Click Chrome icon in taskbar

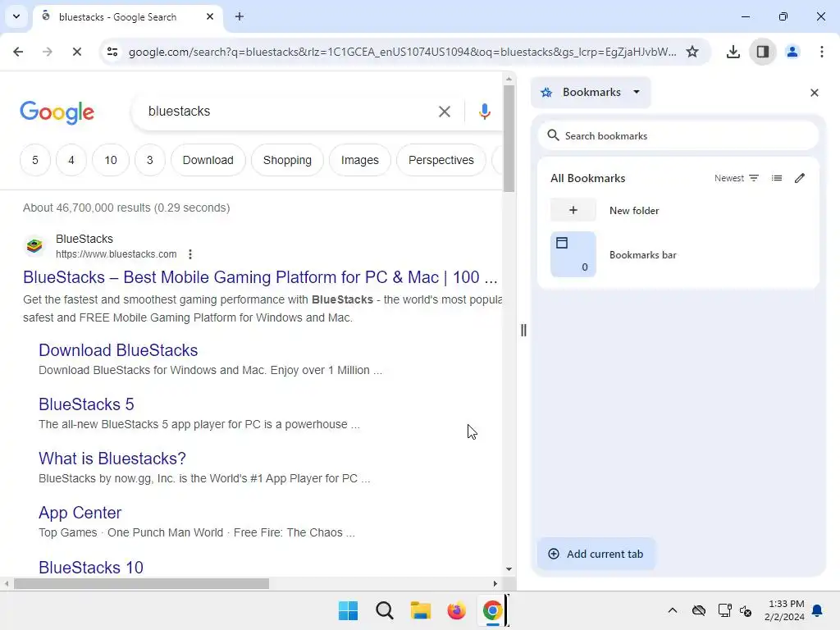pyautogui.click(x=492, y=610)
